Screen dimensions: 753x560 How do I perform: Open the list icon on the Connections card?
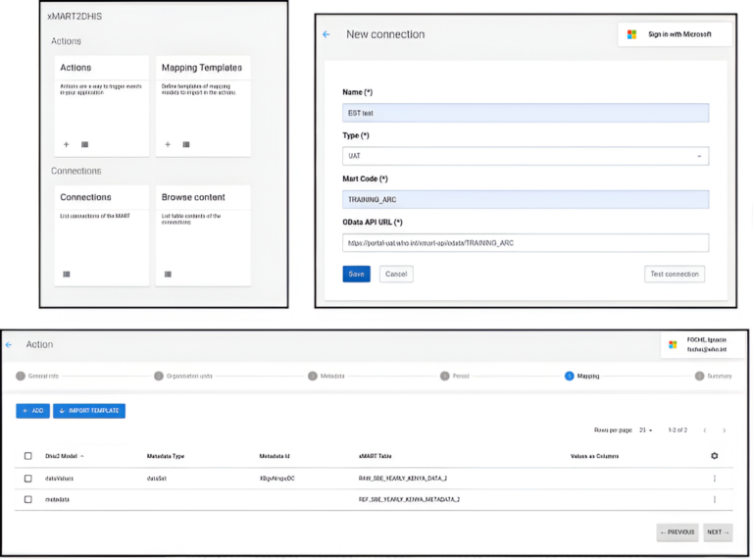tap(67, 274)
